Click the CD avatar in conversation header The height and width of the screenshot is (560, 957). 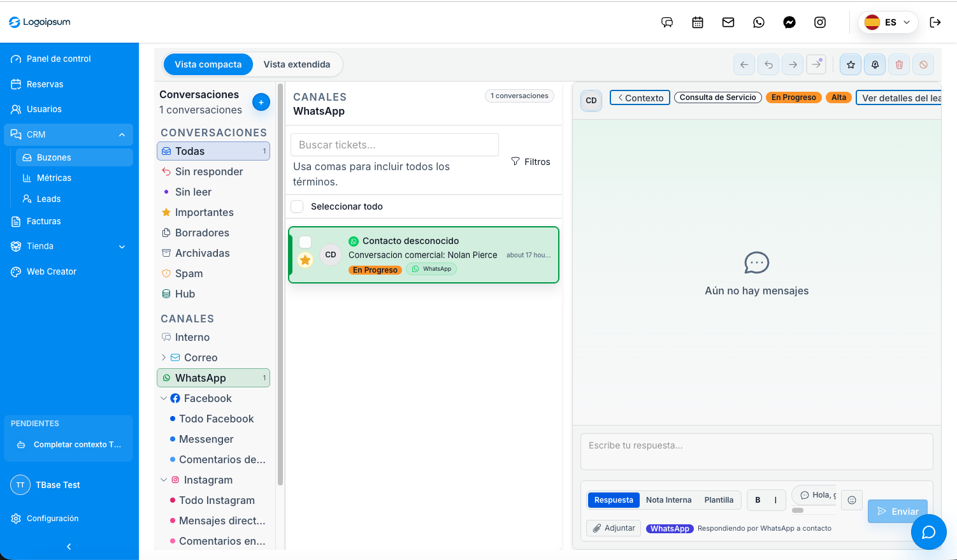click(x=591, y=100)
